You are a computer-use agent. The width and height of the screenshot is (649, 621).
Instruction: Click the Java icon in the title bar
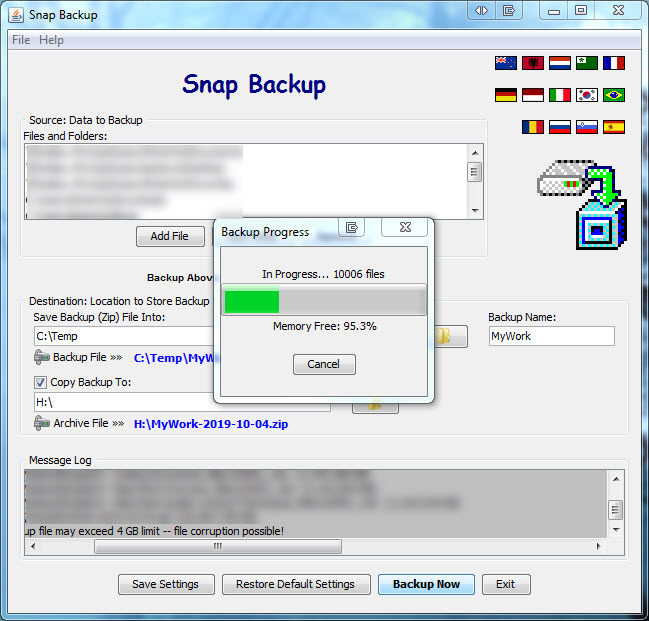[x=16, y=15]
